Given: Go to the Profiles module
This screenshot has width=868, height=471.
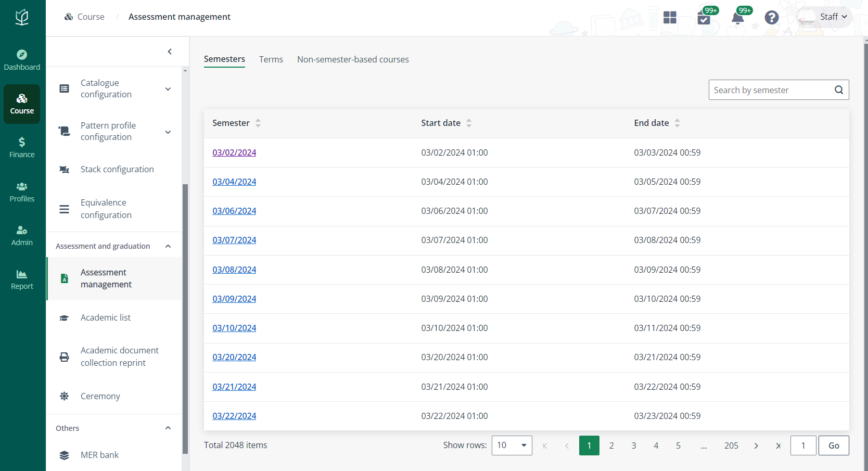Looking at the screenshot, I should (x=22, y=192).
